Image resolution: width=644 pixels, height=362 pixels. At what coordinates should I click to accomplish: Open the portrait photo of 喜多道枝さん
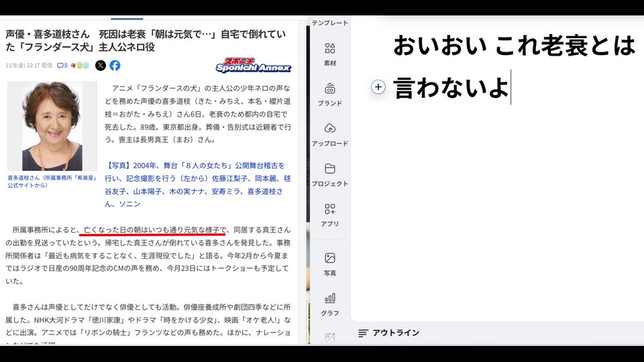(52, 126)
